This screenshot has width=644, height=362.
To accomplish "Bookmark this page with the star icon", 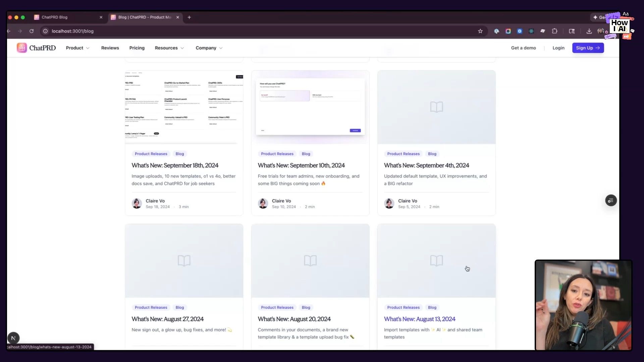I will click(x=480, y=31).
